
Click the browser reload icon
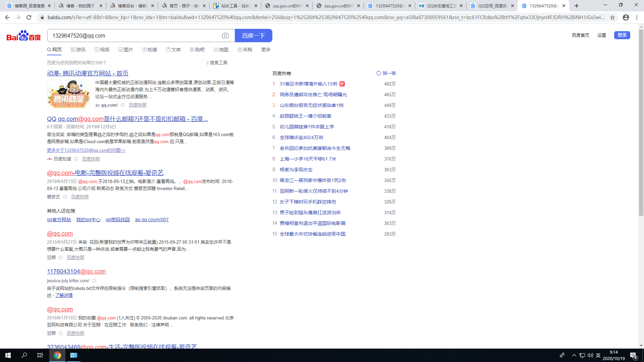click(29, 17)
